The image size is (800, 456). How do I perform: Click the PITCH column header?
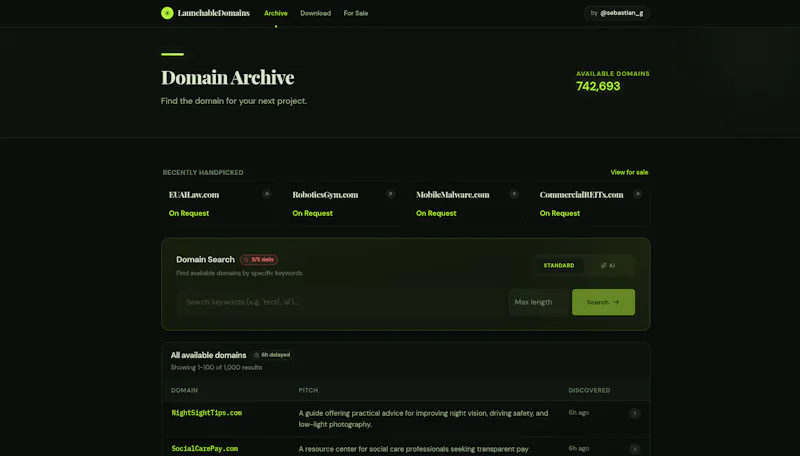click(308, 390)
